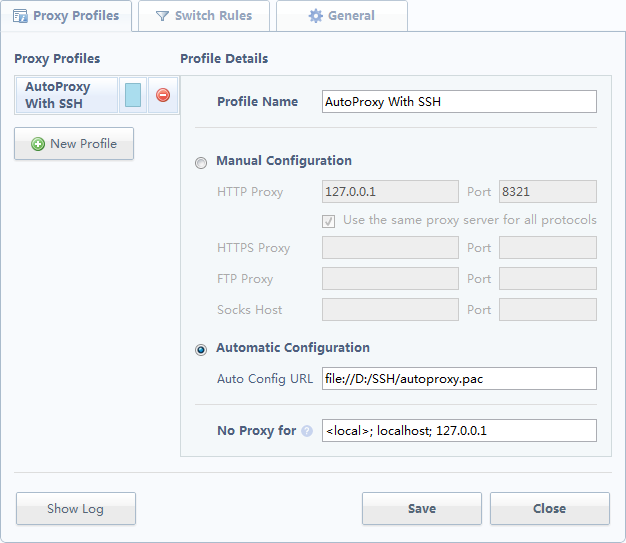The image size is (626, 543).
Task: Focus the No Proxy for text field
Action: pos(459,430)
